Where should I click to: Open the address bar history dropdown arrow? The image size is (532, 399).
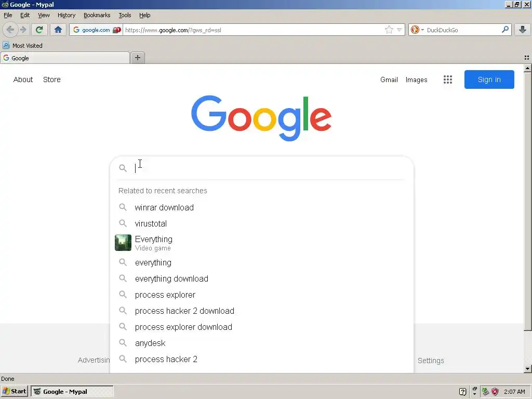(400, 30)
